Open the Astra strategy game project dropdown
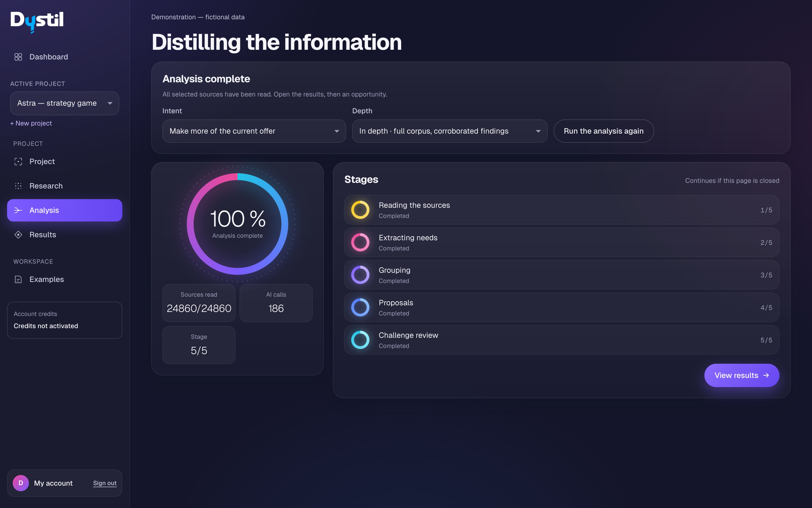812x508 pixels. click(64, 103)
